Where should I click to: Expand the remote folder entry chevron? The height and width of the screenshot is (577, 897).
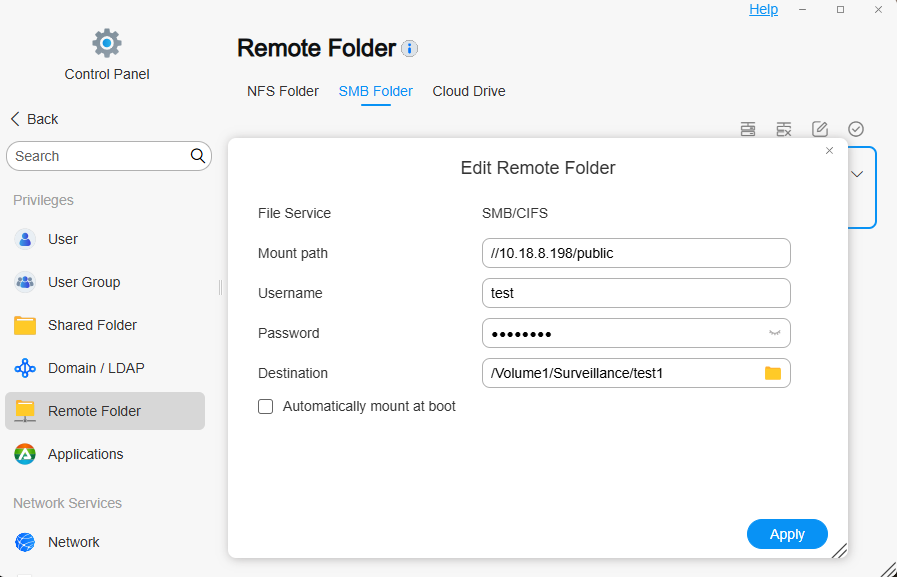tap(857, 174)
